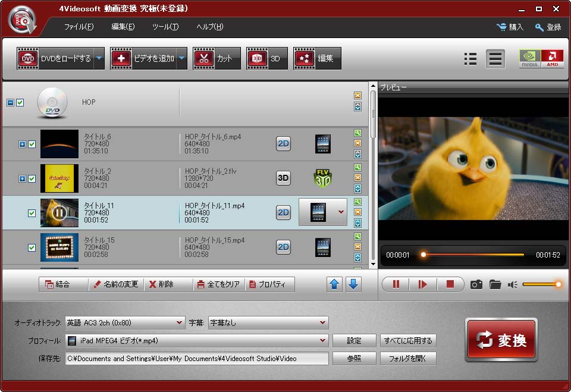This screenshot has width=571, height=392.
Task: Uncheck the タイトル_15 checkbox
Action: pyautogui.click(x=32, y=247)
